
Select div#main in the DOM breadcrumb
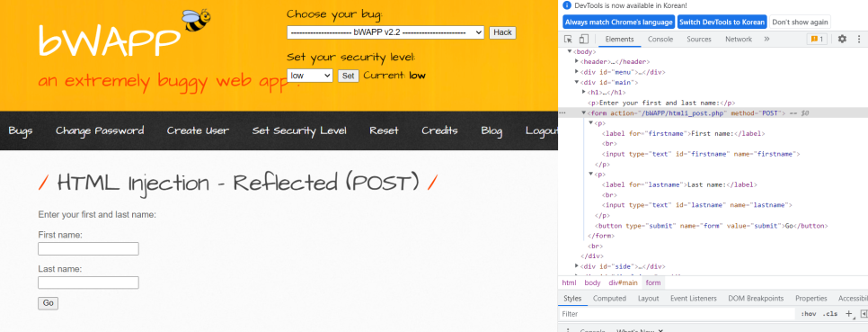coord(623,283)
